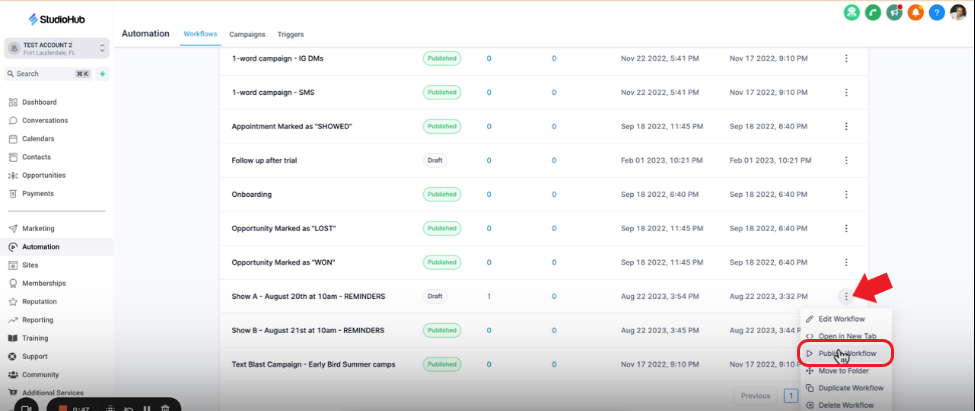Open Sites in the sidebar

pos(30,265)
